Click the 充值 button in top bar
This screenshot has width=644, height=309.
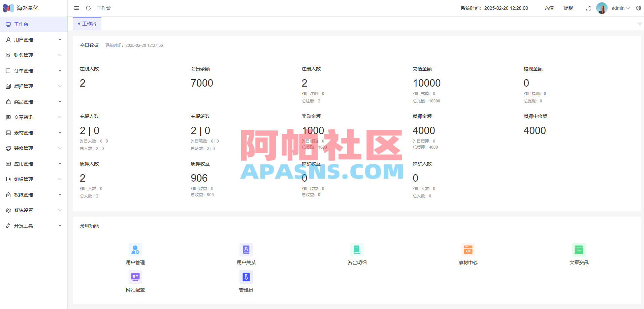tap(549, 8)
